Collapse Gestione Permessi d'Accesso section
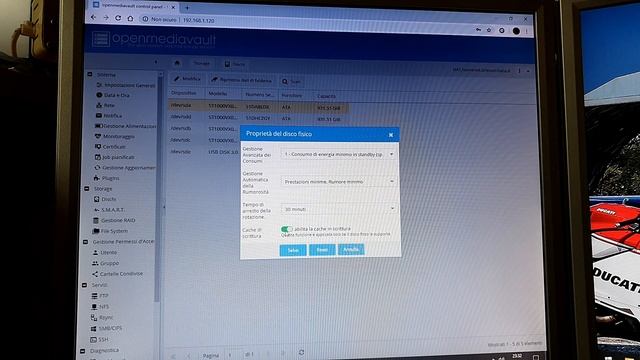 tap(86, 242)
